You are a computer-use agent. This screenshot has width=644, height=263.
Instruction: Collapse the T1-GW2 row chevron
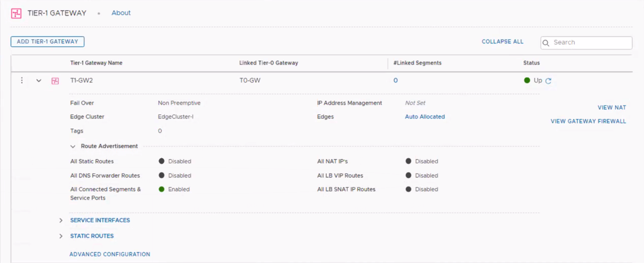pyautogui.click(x=39, y=80)
